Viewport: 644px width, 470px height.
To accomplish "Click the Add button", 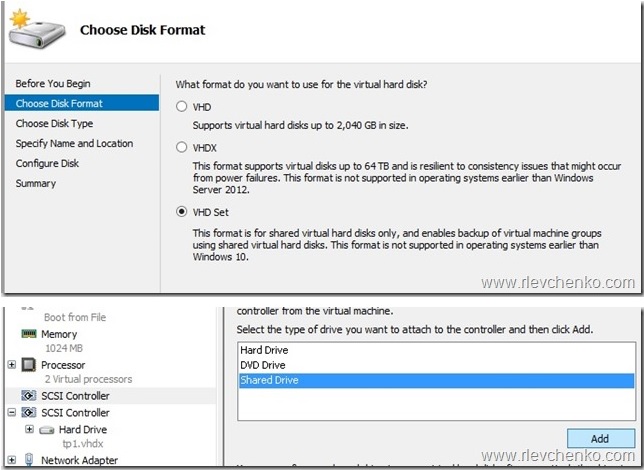I will click(x=601, y=438).
